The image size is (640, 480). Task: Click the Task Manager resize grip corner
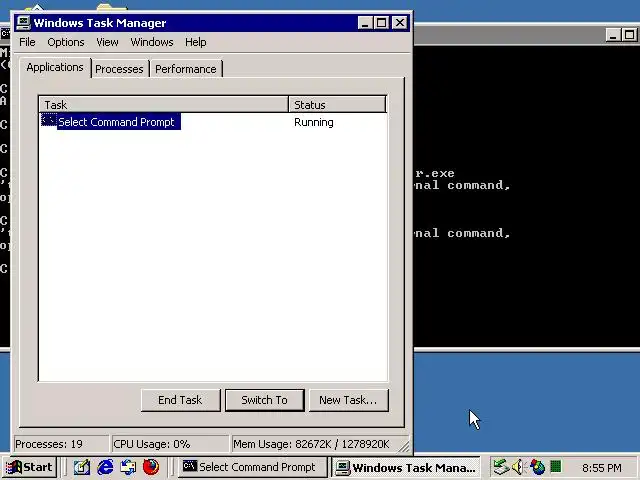coord(404,446)
